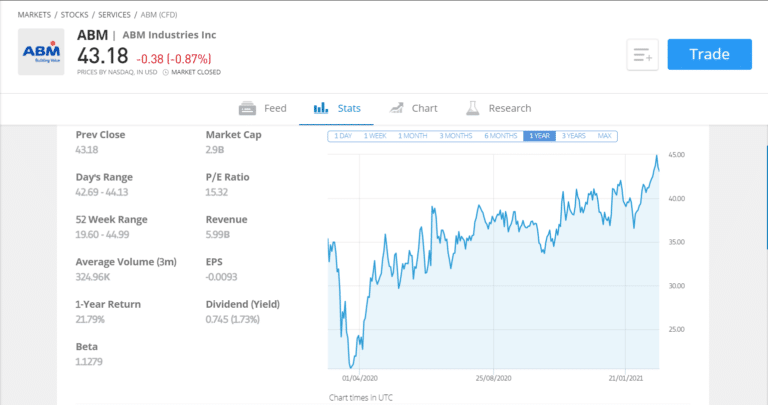Click the 1-Year Return value 21.79%

coord(90,320)
